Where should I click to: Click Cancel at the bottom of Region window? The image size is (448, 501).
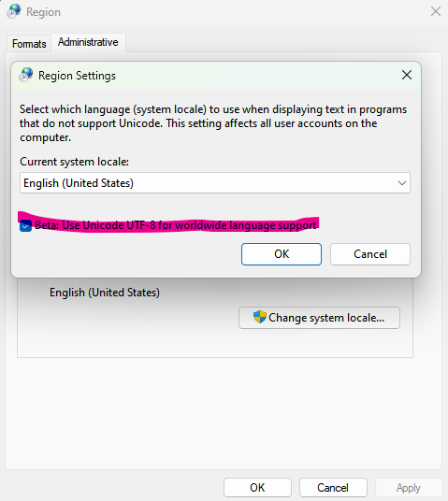333,488
